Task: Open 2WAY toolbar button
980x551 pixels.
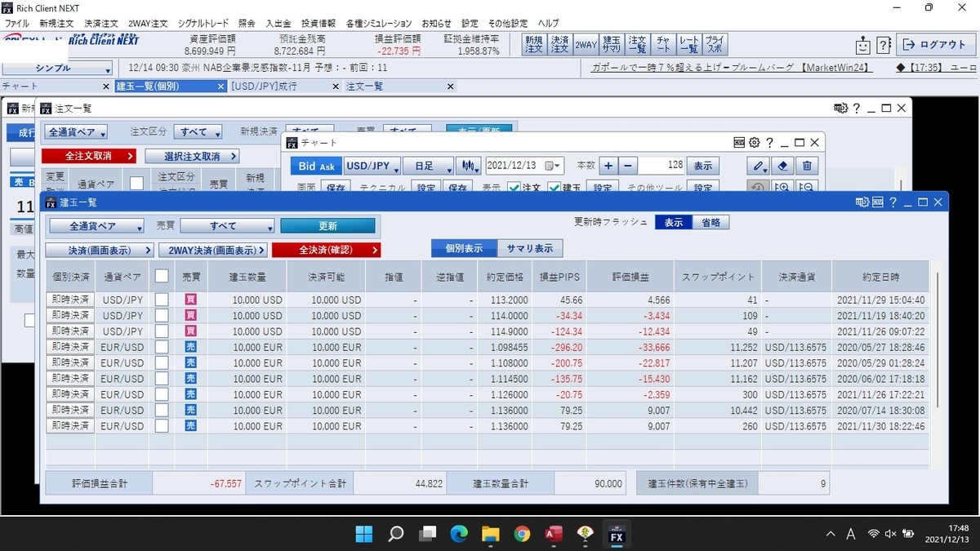Action: (586, 45)
